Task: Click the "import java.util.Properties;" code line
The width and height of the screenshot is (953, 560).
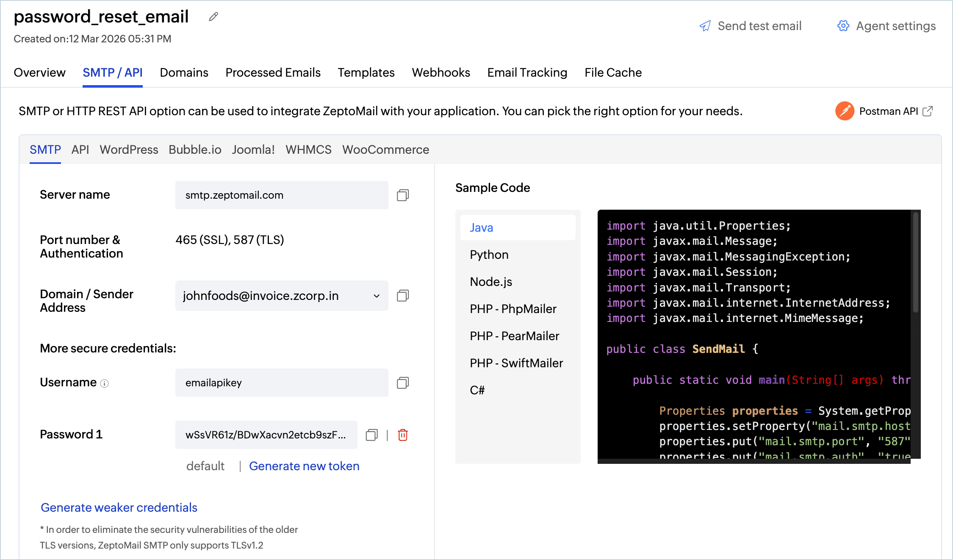Action: tap(698, 226)
